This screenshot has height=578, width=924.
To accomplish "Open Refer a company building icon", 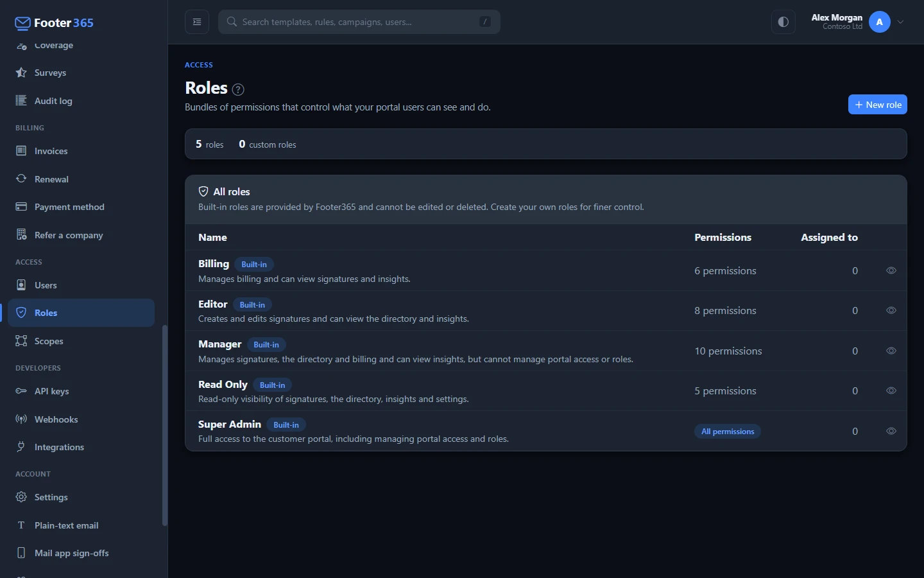I will pyautogui.click(x=21, y=234).
